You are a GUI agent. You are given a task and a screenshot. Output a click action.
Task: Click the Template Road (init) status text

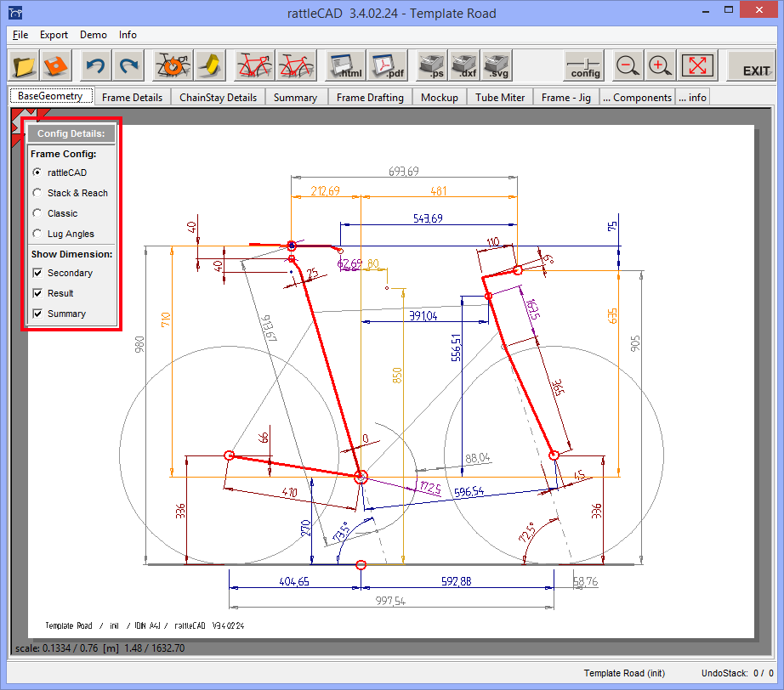[x=624, y=673]
